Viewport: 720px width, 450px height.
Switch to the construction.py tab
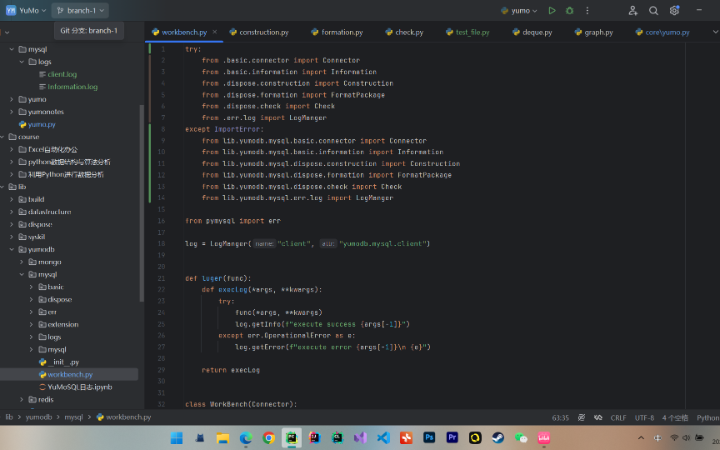[259, 32]
